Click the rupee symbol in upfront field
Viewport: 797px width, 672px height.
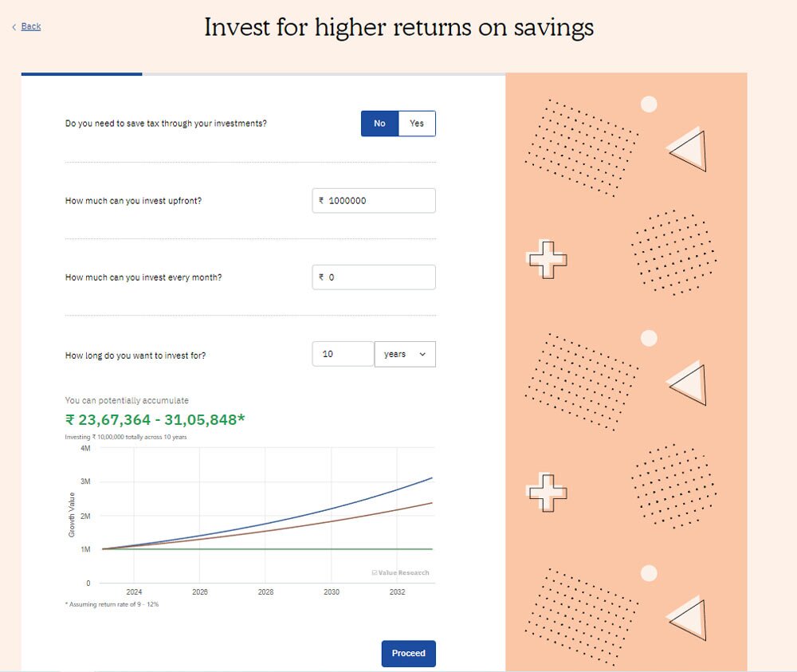tap(321, 201)
